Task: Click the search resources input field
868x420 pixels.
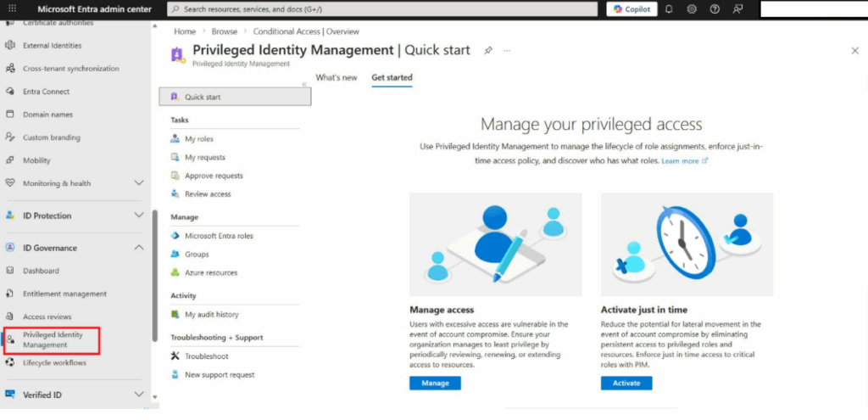Action: [382, 8]
